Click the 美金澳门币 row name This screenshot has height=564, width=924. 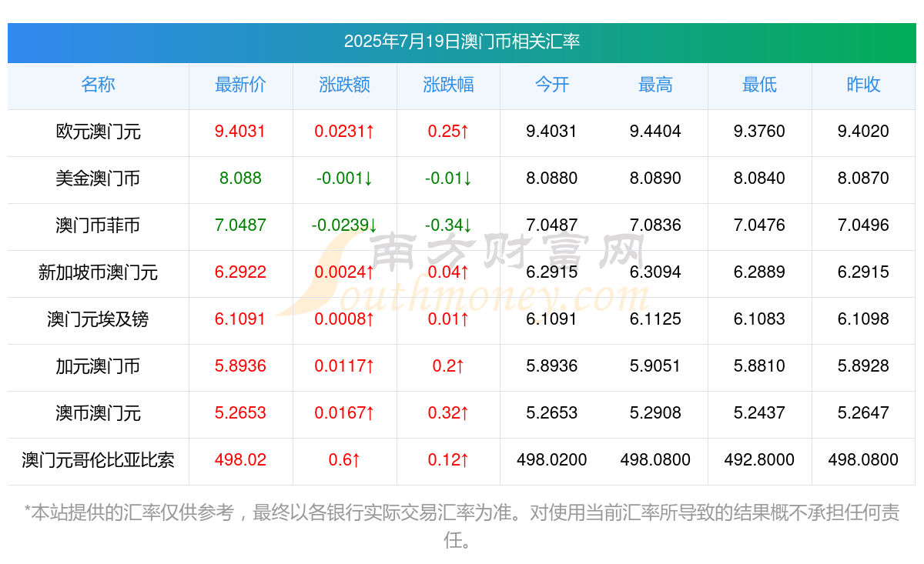coord(99,179)
